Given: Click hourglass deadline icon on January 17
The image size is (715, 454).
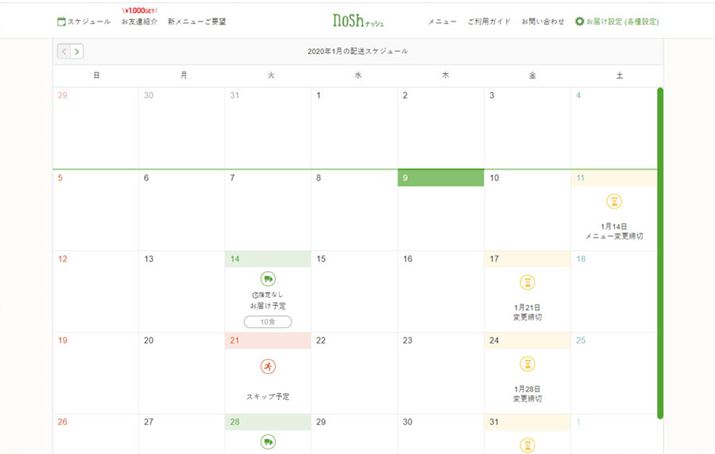Looking at the screenshot, I should 528,283.
